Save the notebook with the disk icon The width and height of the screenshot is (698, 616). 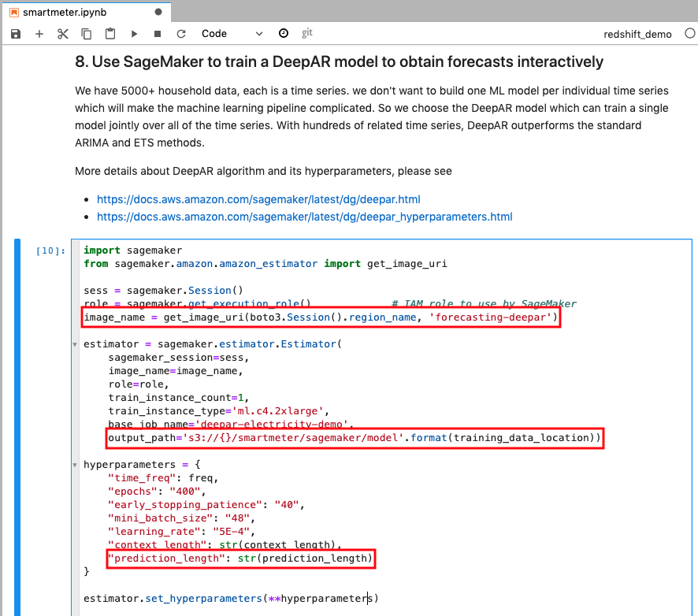point(16,34)
